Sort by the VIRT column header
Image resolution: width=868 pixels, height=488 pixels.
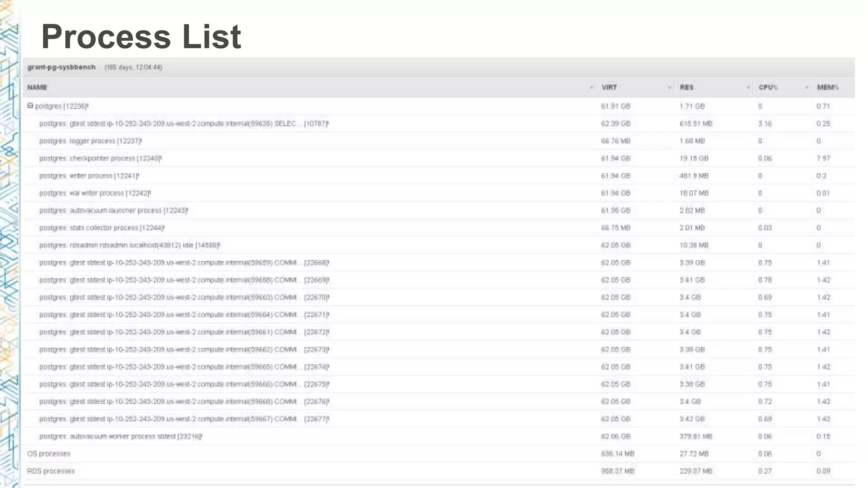click(609, 88)
